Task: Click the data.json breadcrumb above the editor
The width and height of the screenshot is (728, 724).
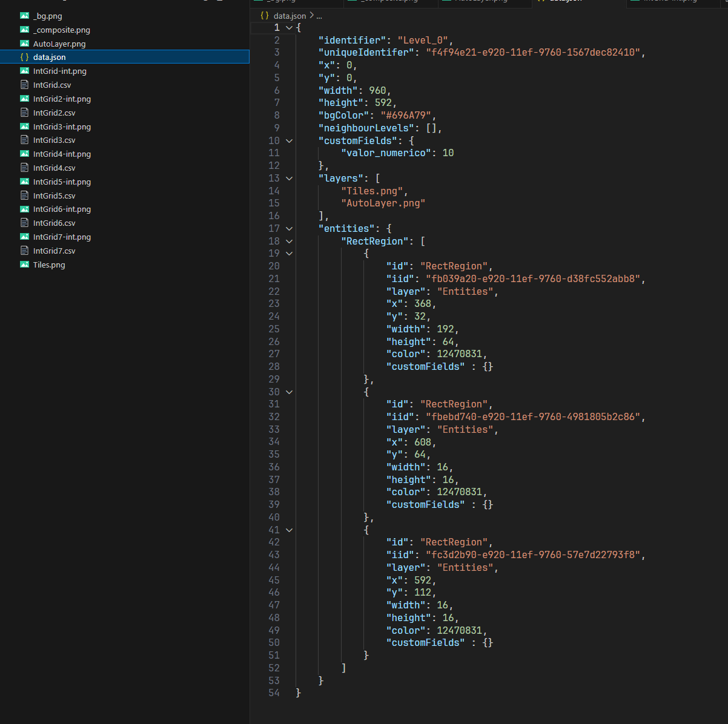Action: pos(290,16)
